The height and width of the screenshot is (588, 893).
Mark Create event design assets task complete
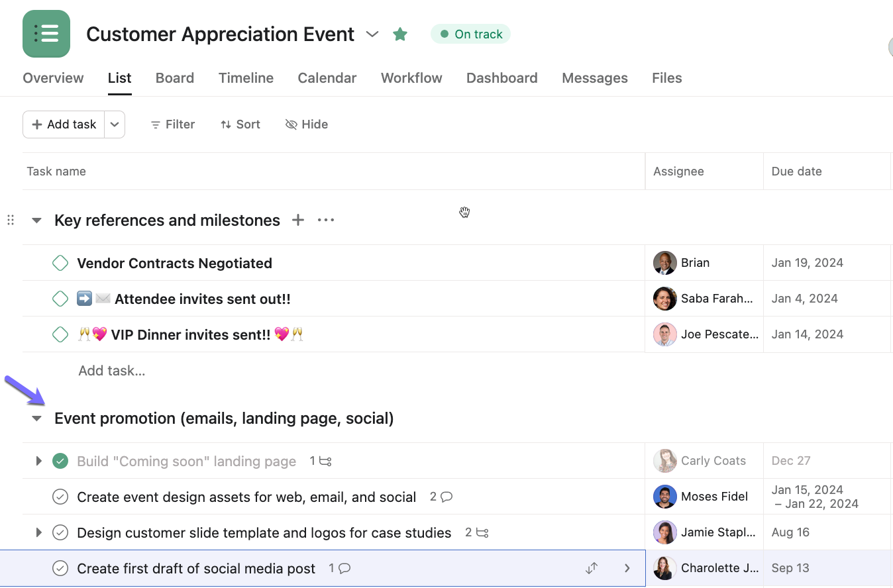(x=60, y=497)
